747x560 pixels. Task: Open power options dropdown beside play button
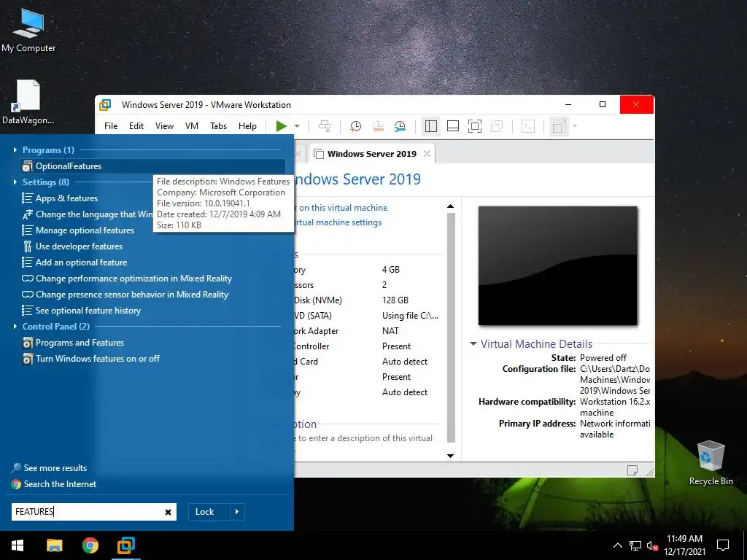point(297,126)
